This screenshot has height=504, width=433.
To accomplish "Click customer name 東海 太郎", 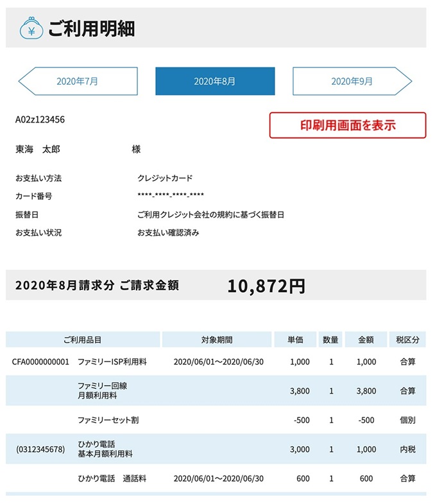I will pos(38,149).
